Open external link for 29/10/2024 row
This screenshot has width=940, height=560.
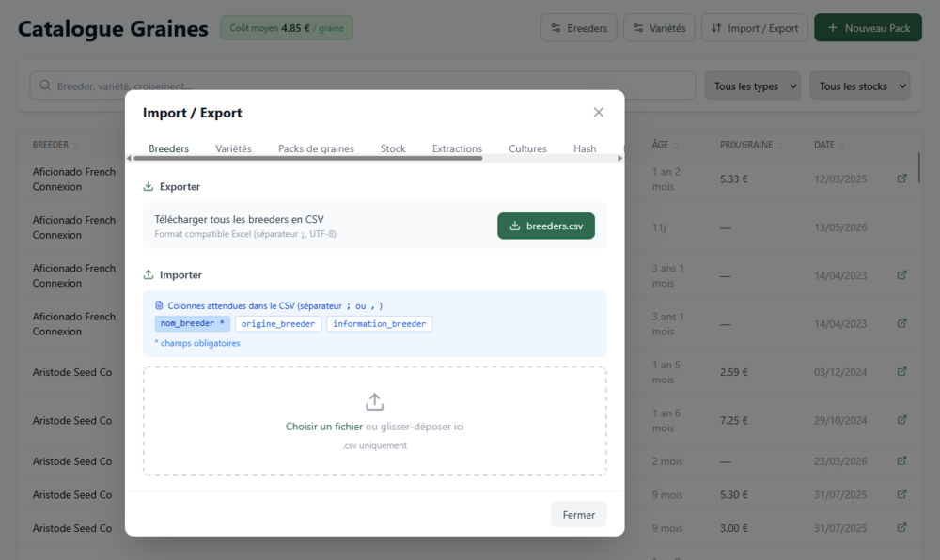click(901, 420)
